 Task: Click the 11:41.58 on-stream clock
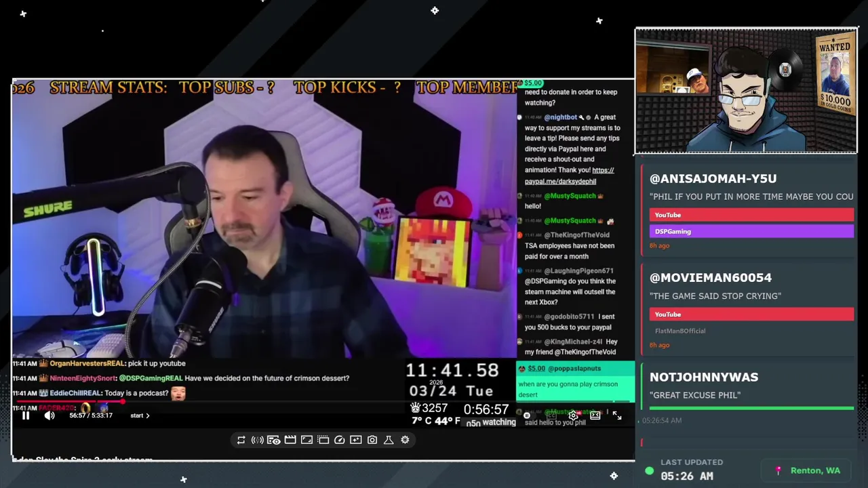(452, 370)
